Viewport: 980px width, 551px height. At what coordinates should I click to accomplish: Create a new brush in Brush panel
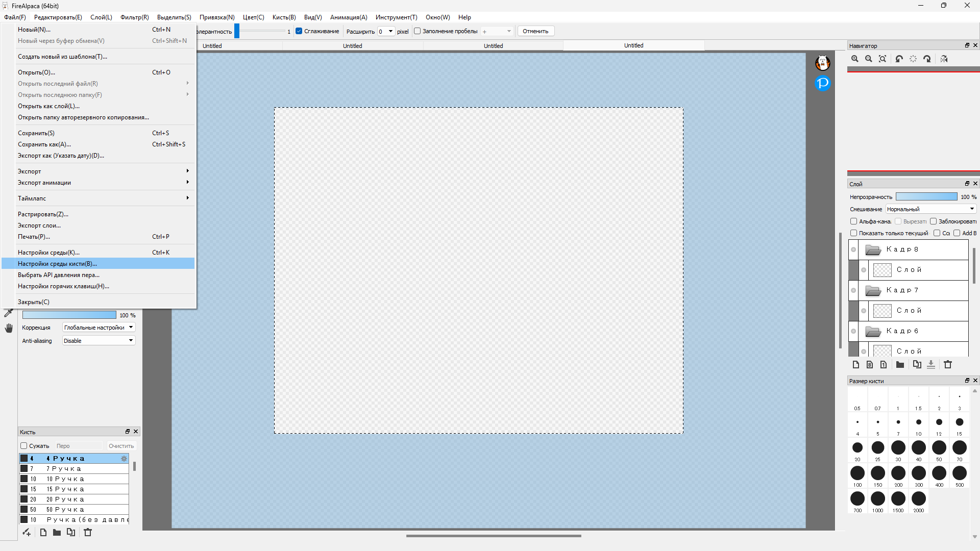43,533
